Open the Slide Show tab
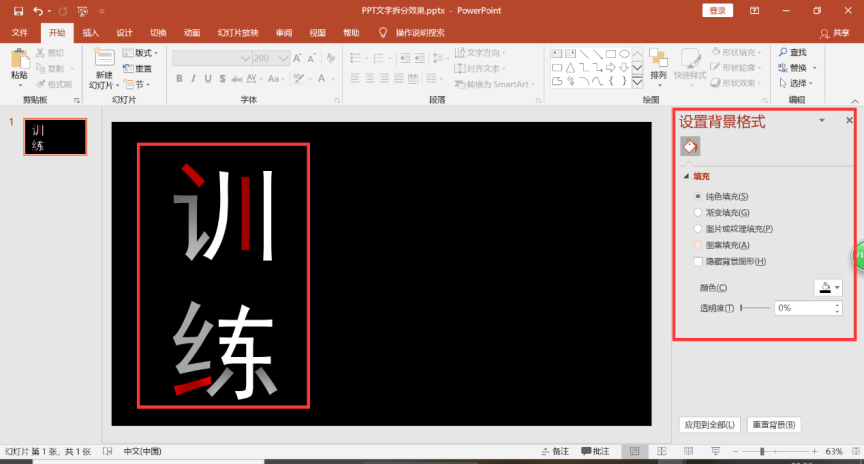 click(x=238, y=33)
